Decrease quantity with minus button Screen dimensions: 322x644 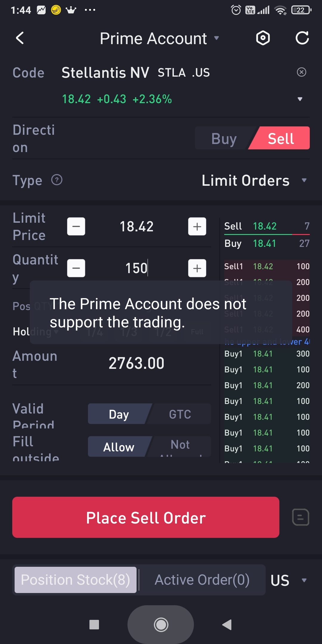click(76, 268)
